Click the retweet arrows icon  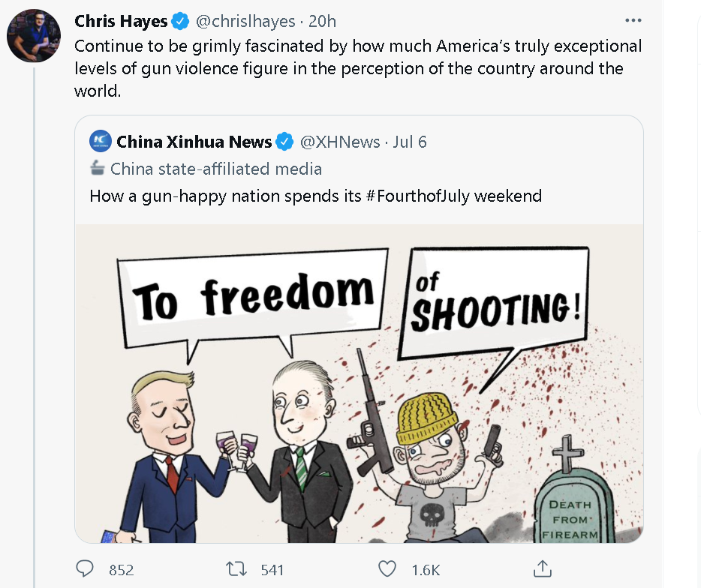coord(237,569)
